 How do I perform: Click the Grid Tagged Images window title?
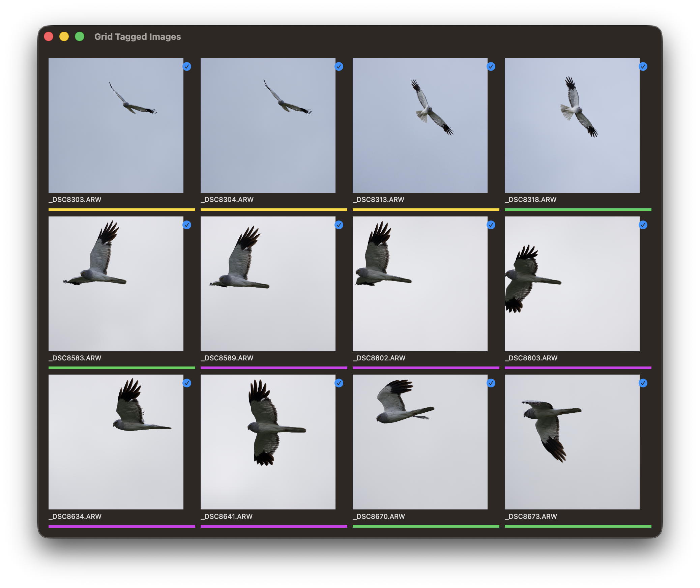(138, 36)
